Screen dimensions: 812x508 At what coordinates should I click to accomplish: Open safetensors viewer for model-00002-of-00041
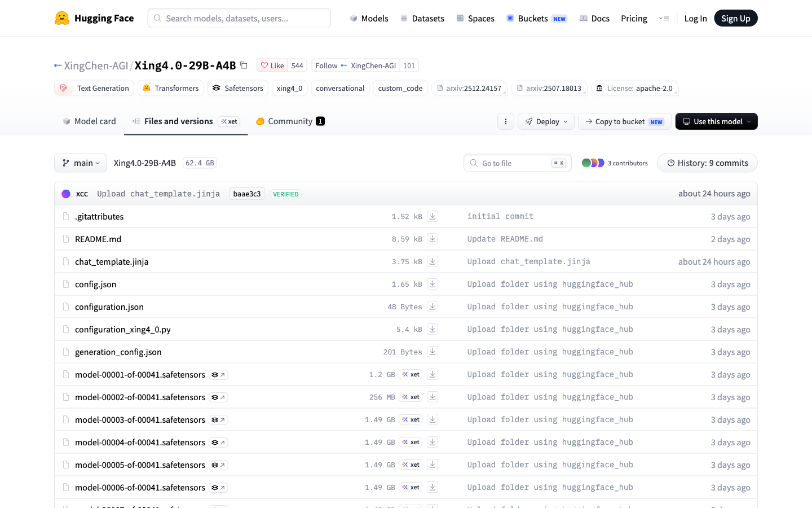coord(218,397)
